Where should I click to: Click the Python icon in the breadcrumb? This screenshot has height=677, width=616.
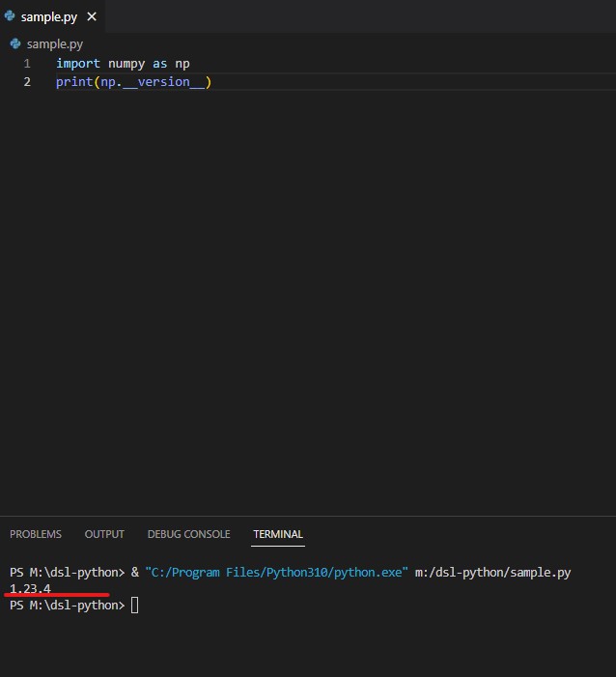tap(15, 43)
